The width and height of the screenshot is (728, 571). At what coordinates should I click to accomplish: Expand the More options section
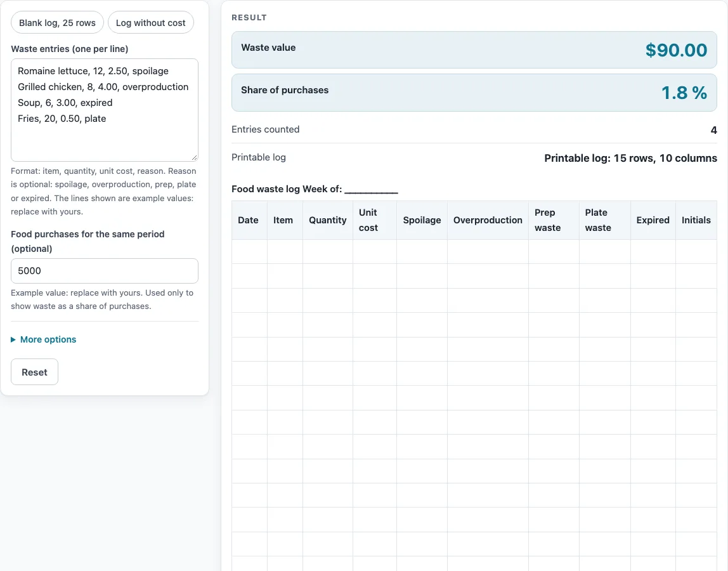[44, 339]
